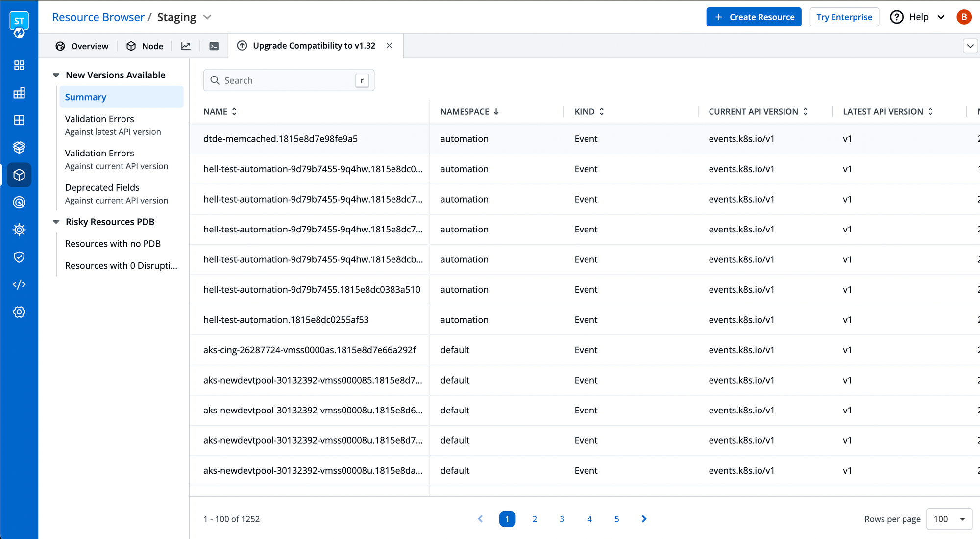Close the Upgrade Compatibility tab
Screen dimensions: 980x539
click(390, 46)
